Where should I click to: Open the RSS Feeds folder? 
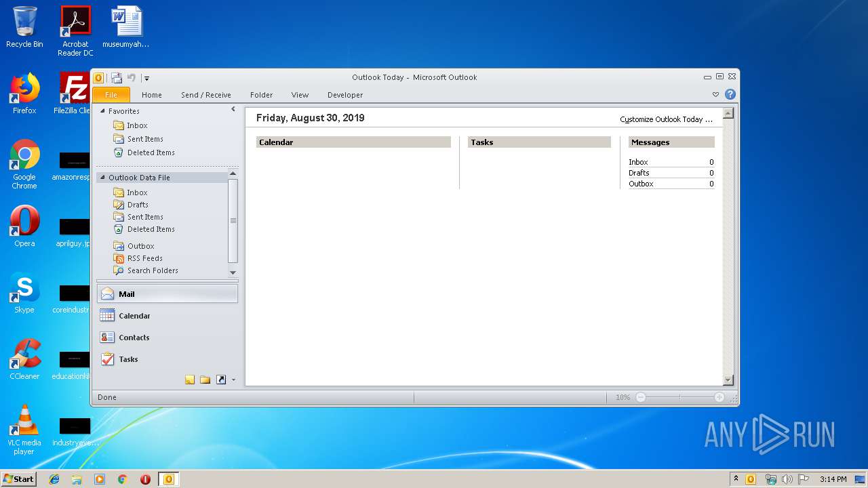[144, 258]
